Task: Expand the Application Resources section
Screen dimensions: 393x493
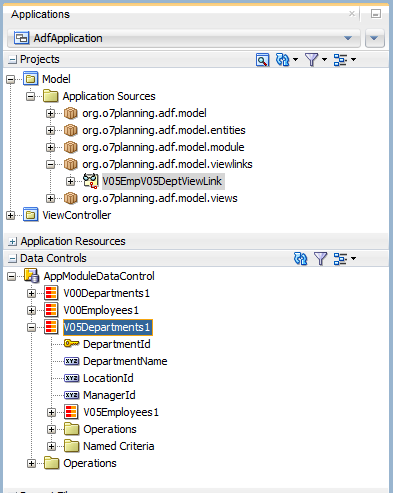Action: 12,242
